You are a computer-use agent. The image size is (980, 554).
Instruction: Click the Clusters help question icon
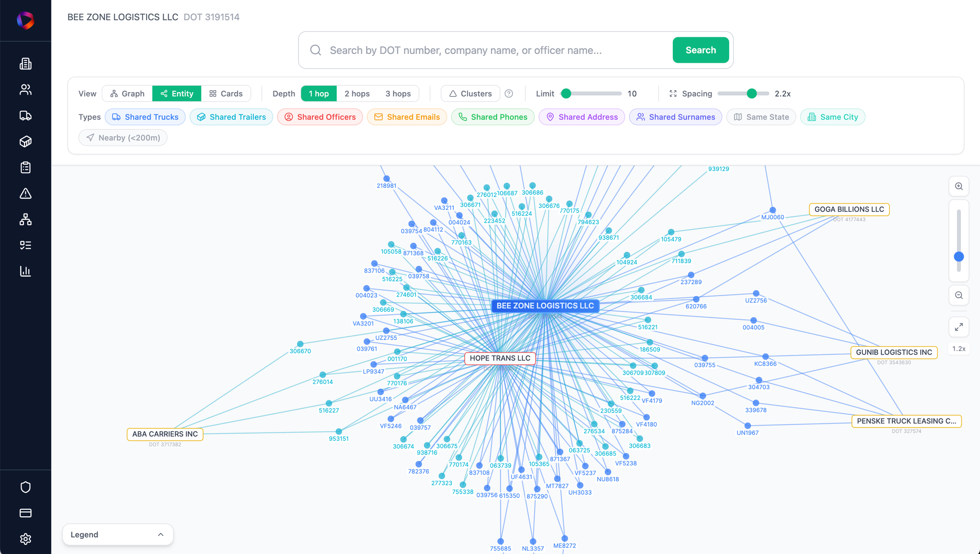(509, 94)
